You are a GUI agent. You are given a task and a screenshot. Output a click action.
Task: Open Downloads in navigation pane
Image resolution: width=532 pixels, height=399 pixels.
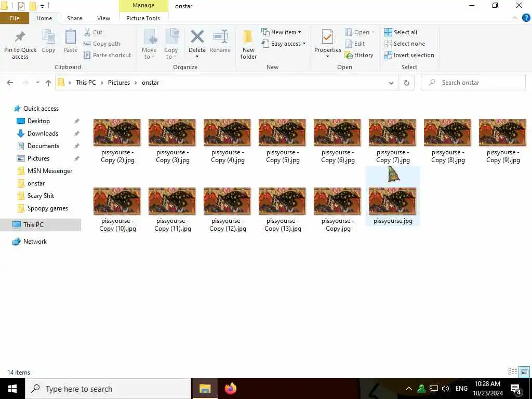[43, 134]
